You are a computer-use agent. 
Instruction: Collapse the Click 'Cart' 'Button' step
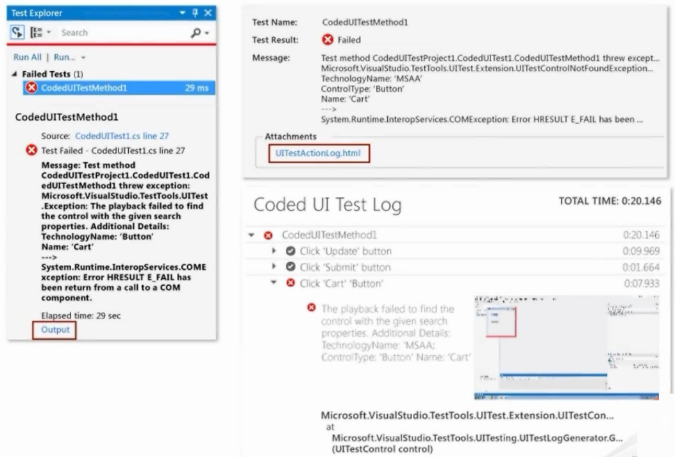[x=273, y=283]
